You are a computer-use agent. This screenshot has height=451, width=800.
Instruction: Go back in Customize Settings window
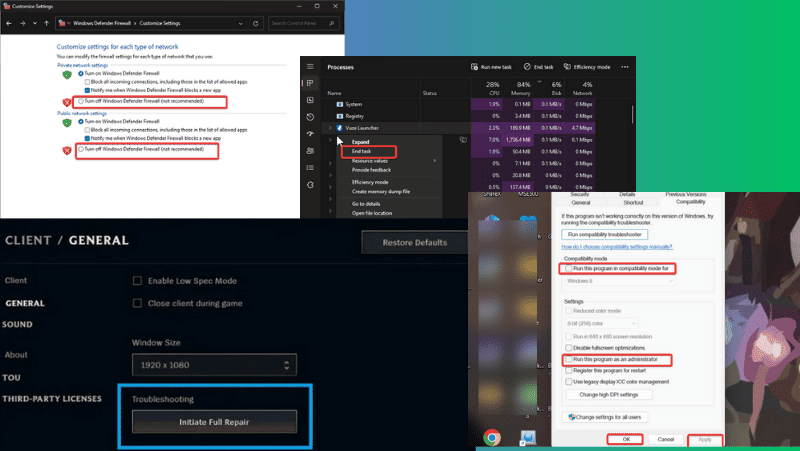pyautogui.click(x=9, y=23)
